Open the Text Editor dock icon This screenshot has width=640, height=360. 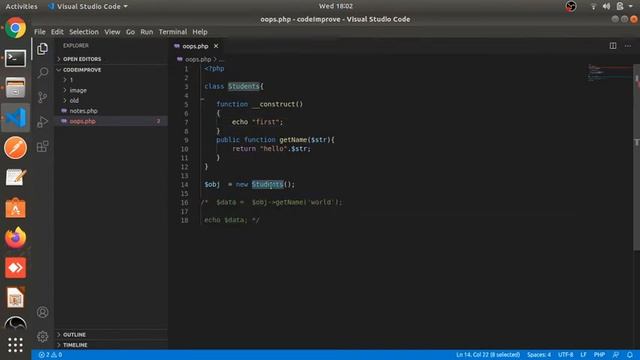(x=16, y=178)
